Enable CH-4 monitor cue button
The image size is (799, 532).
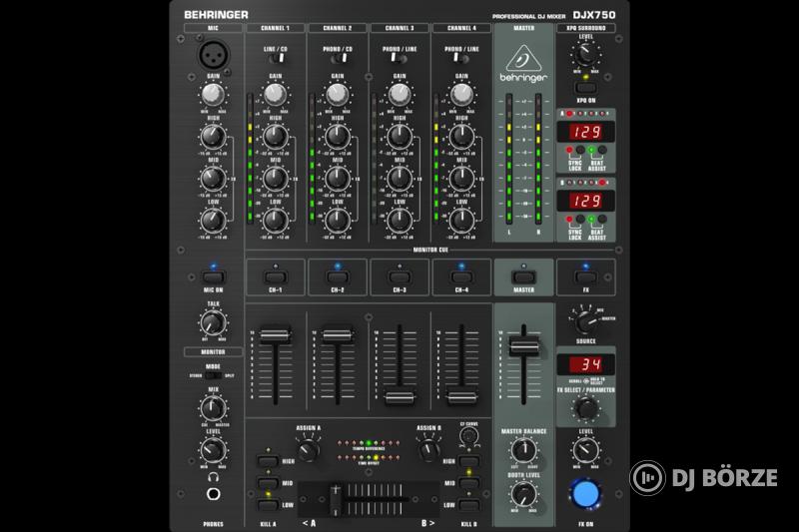point(461,277)
